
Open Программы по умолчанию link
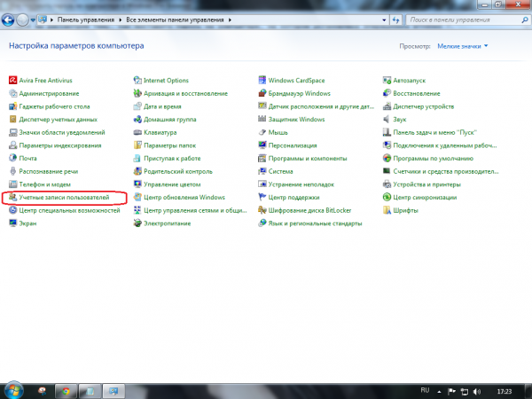[433, 159]
